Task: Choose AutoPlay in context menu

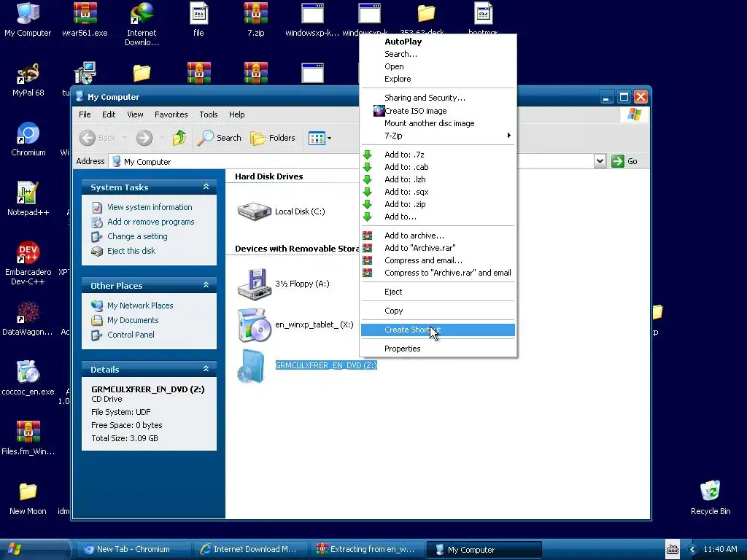Action: (x=438, y=42)
